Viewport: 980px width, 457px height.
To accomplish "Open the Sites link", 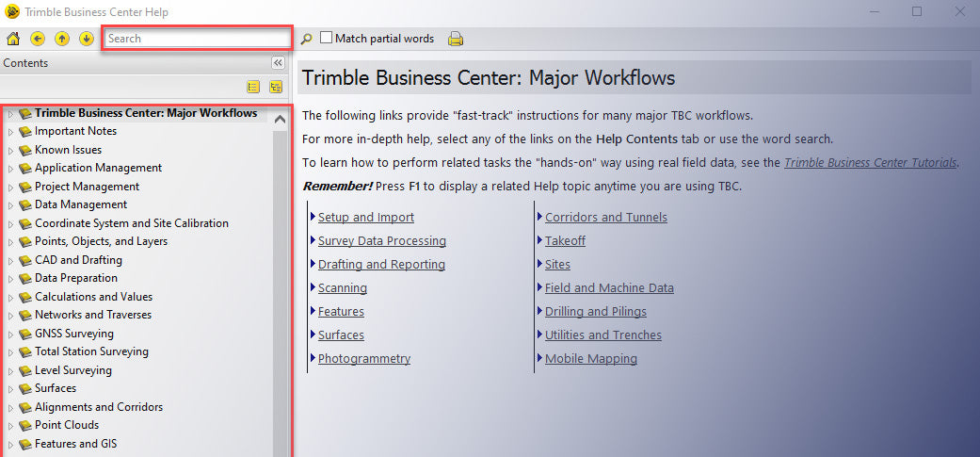I will point(557,265).
